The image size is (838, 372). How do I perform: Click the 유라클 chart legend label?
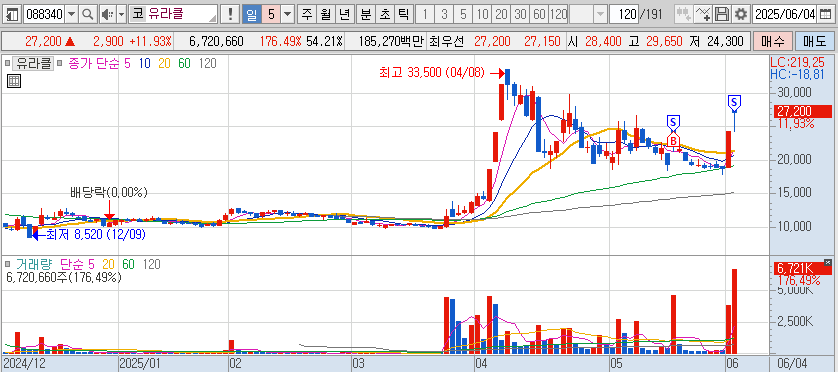pyautogui.click(x=33, y=64)
